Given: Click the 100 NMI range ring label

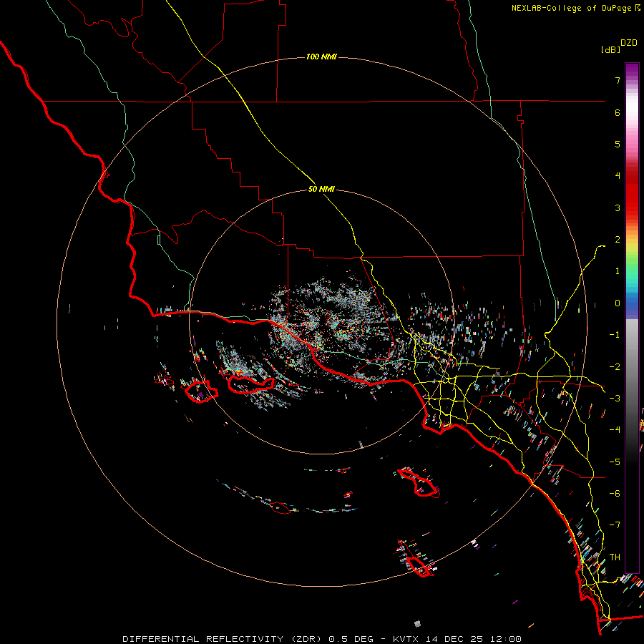Looking at the screenshot, I should tap(321, 57).
